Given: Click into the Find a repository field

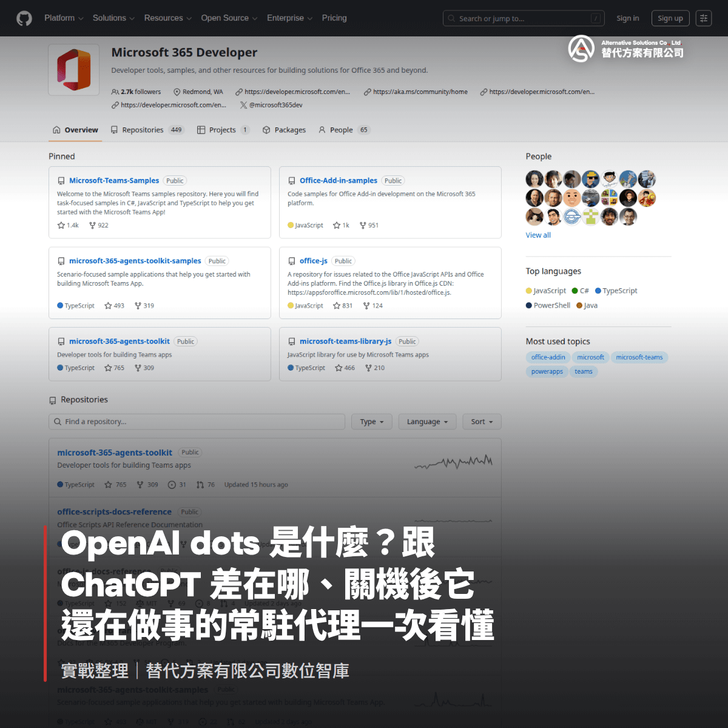Looking at the screenshot, I should click(197, 422).
